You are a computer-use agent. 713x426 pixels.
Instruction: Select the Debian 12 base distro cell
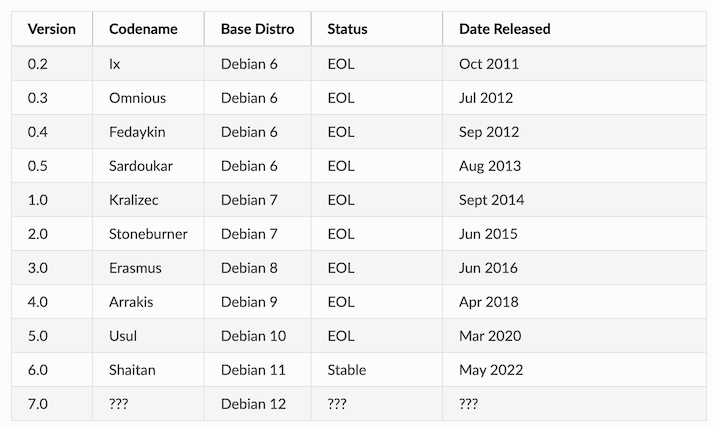click(253, 404)
